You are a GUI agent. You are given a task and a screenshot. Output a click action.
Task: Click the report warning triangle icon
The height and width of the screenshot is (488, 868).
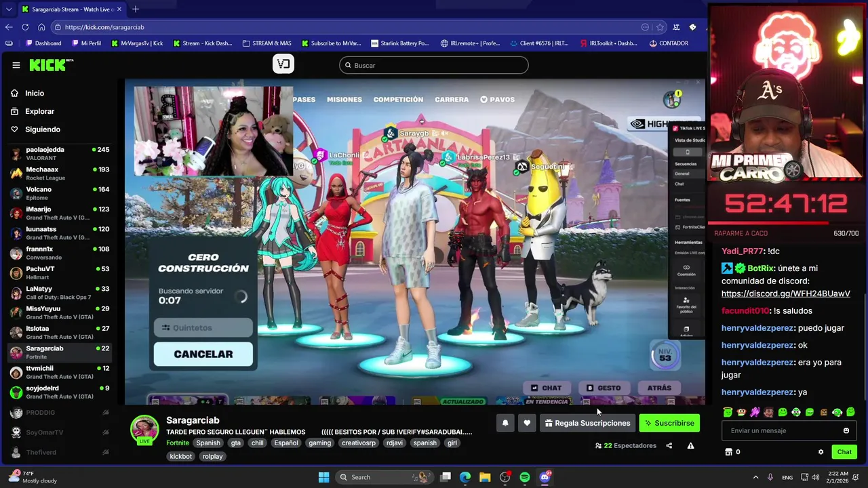[x=690, y=445]
